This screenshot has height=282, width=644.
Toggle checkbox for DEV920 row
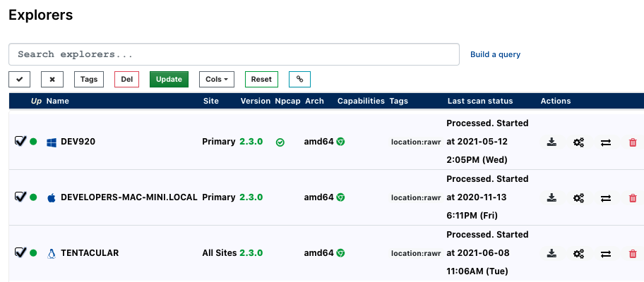click(x=20, y=142)
